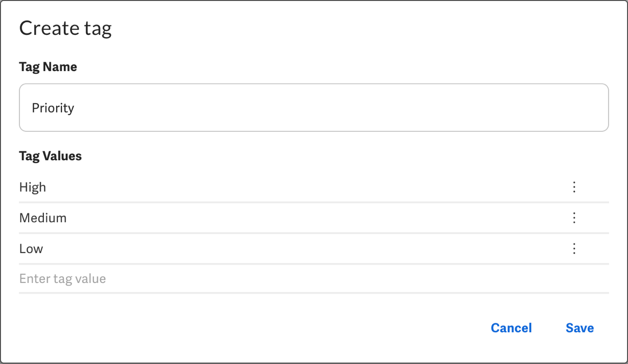
Task: Click the underline beneath Enter tag value
Action: coord(314,293)
